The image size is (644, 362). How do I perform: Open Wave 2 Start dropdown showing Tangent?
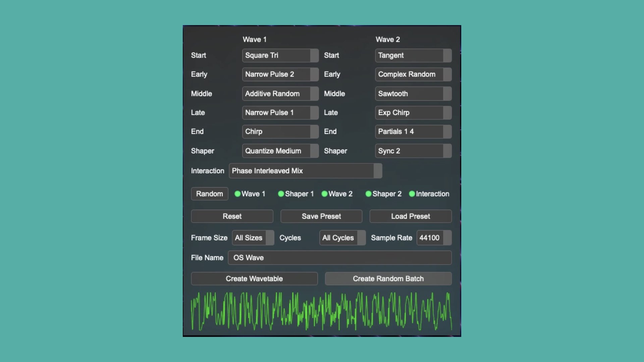point(413,55)
